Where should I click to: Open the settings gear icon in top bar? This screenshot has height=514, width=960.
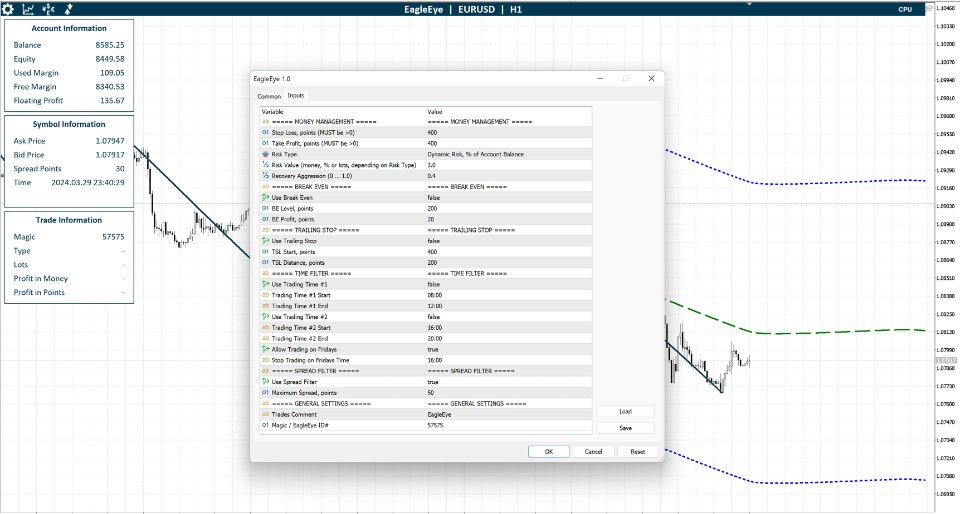tap(8, 9)
